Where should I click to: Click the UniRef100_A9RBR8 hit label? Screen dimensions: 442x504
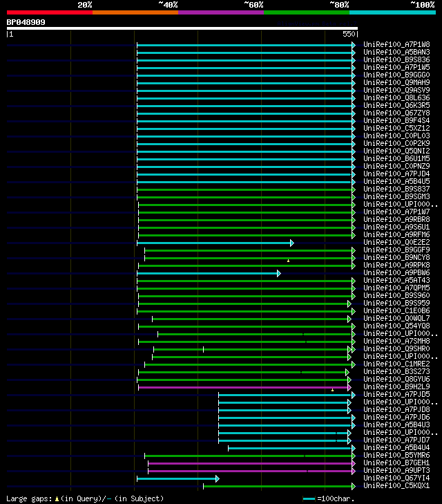[396, 220]
